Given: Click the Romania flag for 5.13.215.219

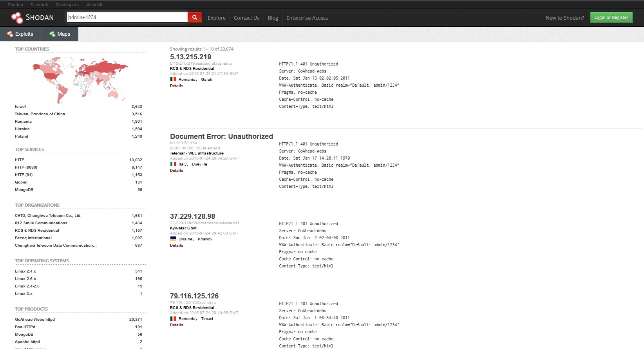Looking at the screenshot, I should (173, 79).
